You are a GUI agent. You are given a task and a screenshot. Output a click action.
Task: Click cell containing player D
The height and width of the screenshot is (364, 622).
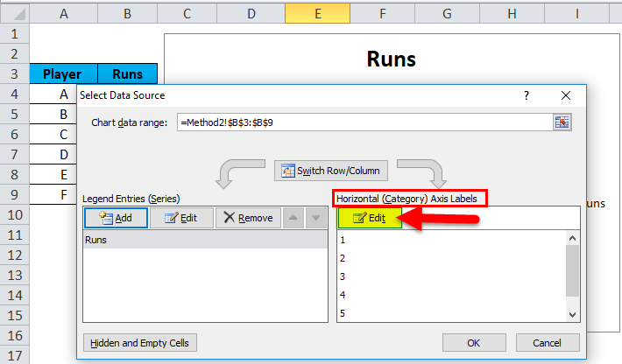point(53,155)
